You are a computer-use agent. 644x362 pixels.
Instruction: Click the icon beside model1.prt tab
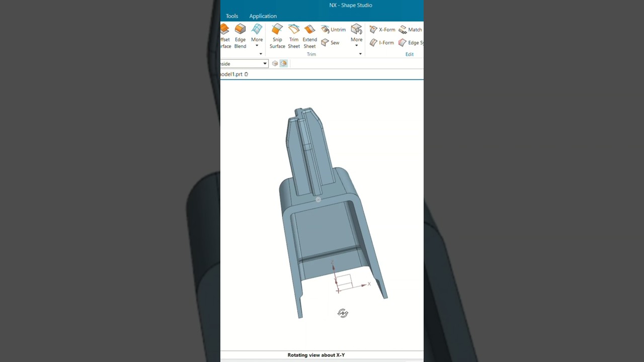tap(247, 74)
